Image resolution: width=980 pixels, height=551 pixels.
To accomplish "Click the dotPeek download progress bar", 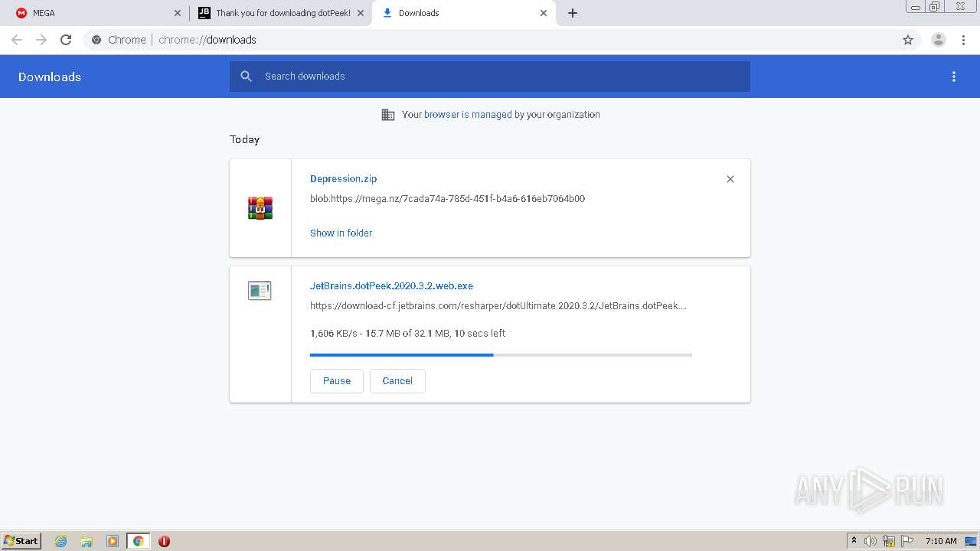I will tap(501, 355).
